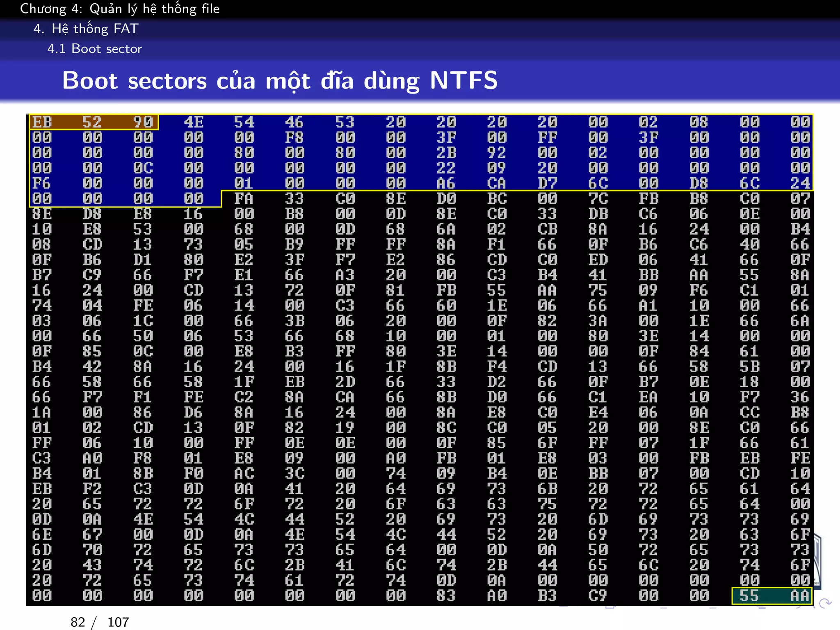Viewport: 840px width, 630px height.
Task: Select the hex byte '5B'
Action: click(749, 367)
